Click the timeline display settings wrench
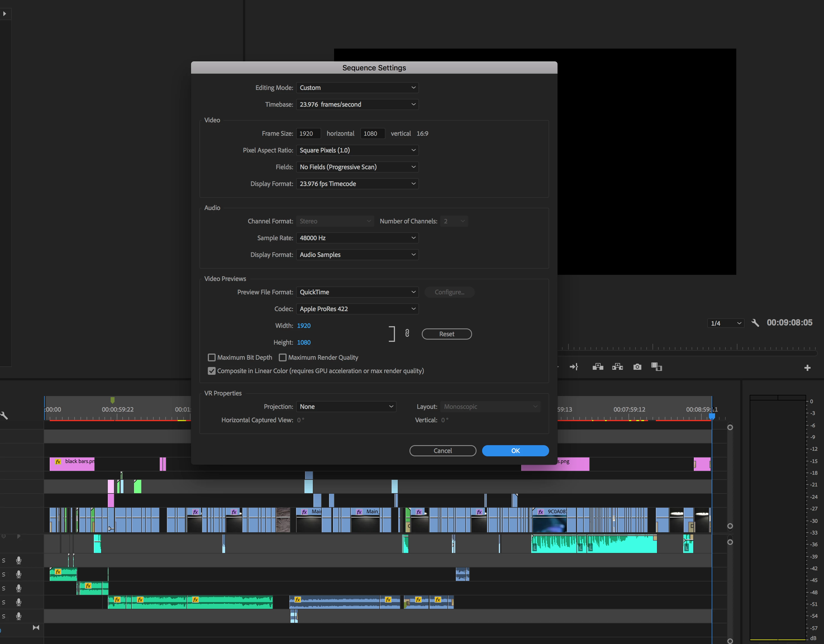 (x=4, y=416)
